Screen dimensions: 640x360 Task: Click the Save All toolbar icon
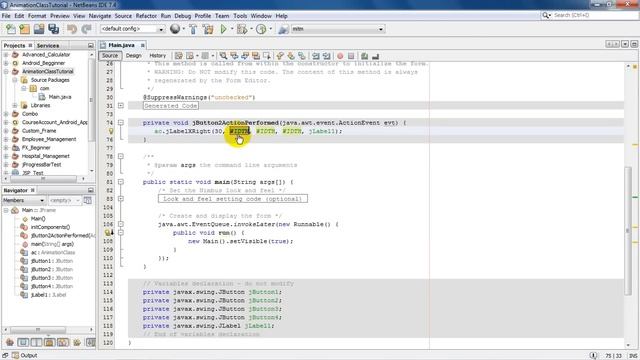click(53, 29)
